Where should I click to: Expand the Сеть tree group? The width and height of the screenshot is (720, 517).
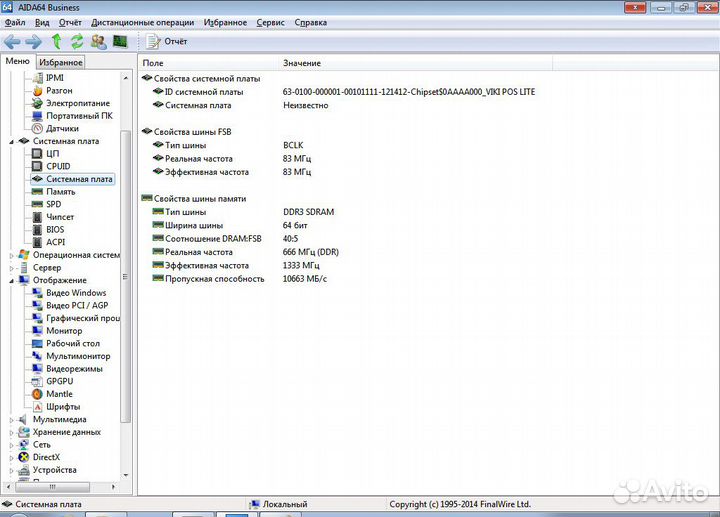11,445
